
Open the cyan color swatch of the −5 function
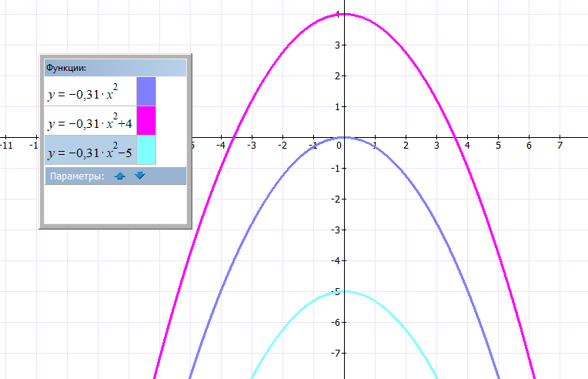tap(146, 149)
